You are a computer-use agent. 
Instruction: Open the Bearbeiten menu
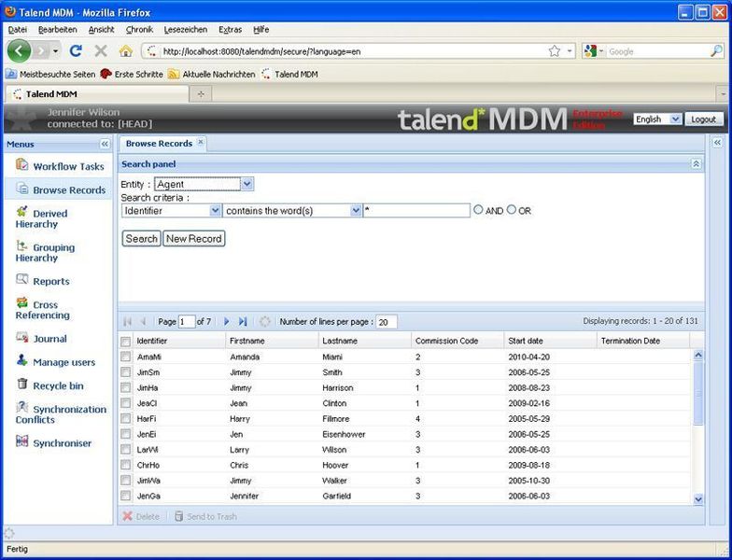click(58, 30)
